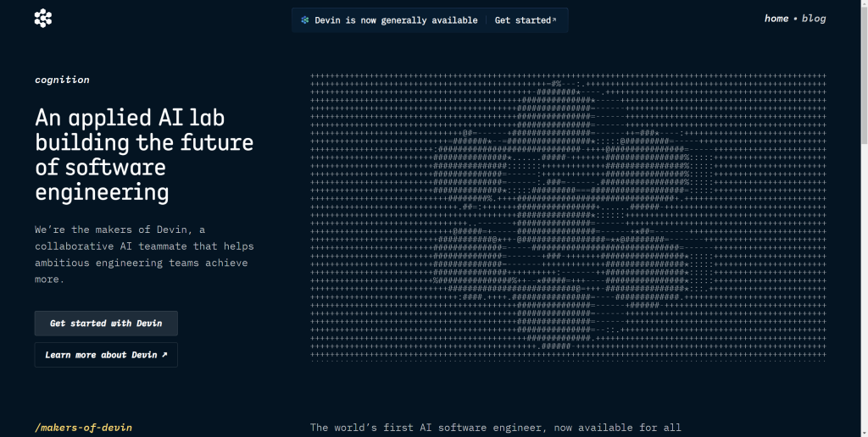Click the Cognition logo icon
The height and width of the screenshot is (437, 868).
[x=43, y=19]
